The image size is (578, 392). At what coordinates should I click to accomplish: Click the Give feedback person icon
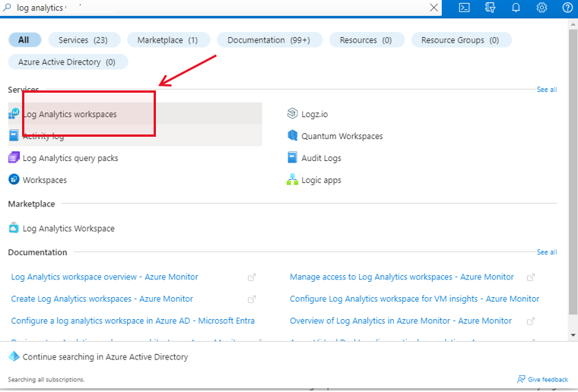pyautogui.click(x=521, y=379)
